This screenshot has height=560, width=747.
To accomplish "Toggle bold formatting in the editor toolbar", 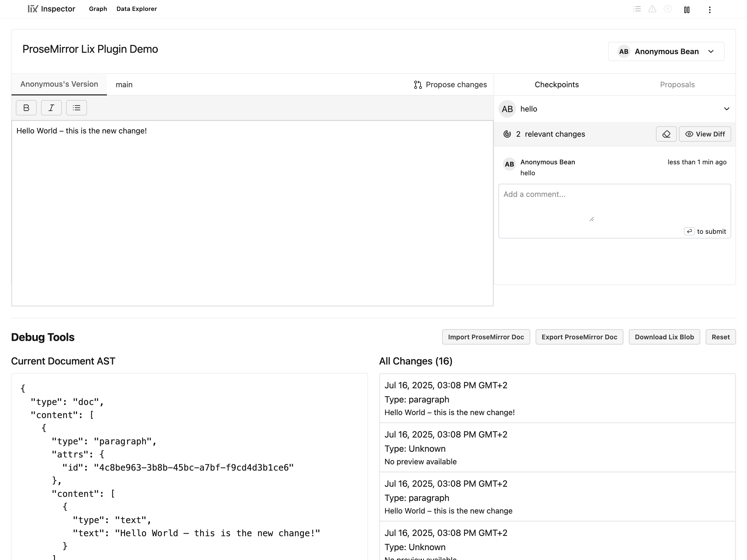I will [26, 108].
